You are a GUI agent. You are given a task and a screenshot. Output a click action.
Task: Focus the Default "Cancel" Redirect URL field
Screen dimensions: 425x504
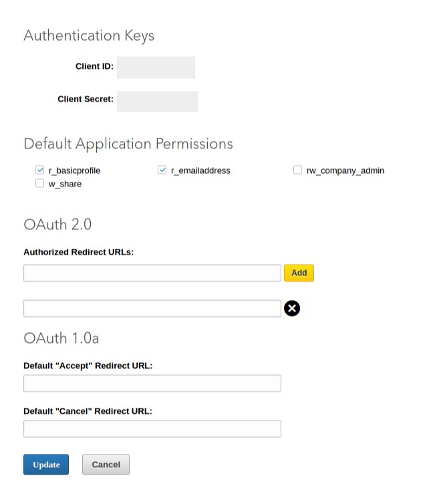pos(152,428)
